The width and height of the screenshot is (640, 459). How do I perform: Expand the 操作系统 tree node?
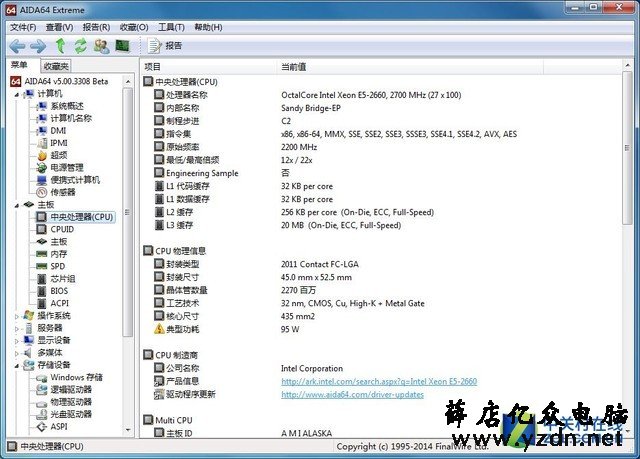pyautogui.click(x=17, y=316)
